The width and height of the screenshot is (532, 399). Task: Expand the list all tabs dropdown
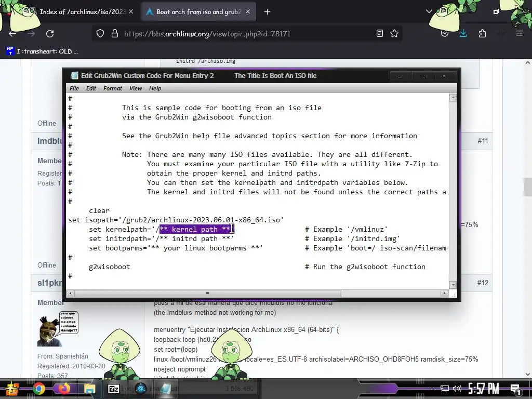[x=429, y=11]
